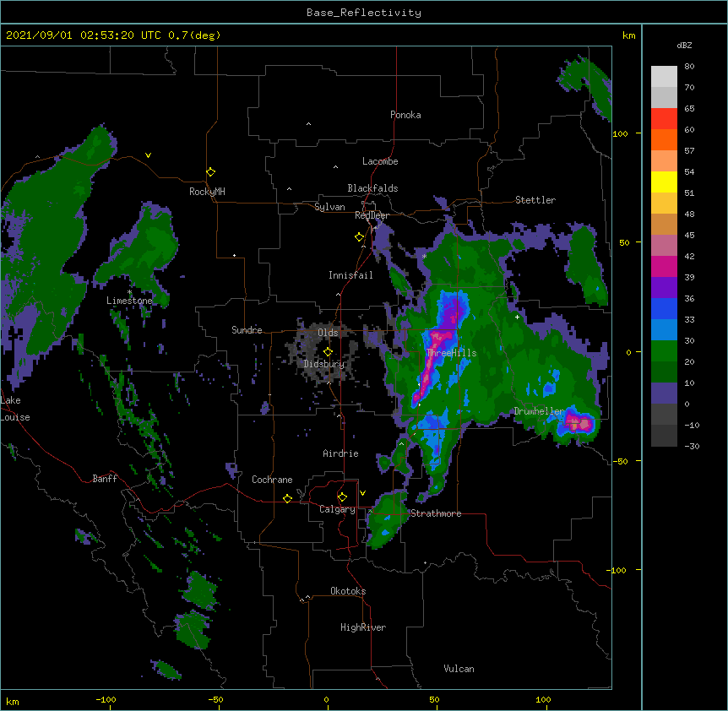
Task: Click the red 65-60 dBZ legend swatch
Action: click(664, 119)
